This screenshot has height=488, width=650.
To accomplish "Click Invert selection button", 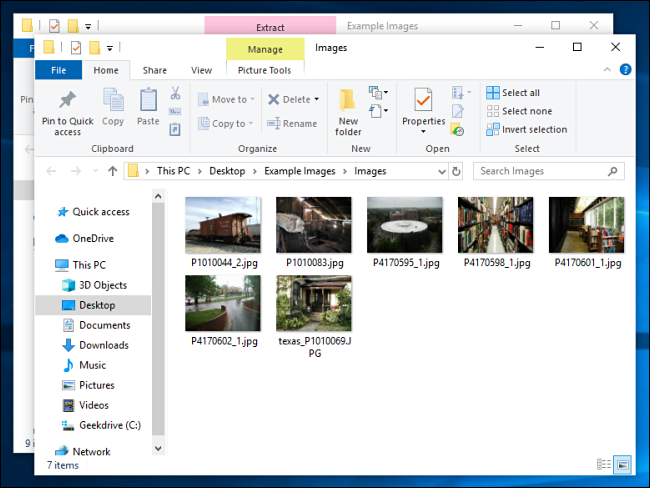I will [526, 129].
